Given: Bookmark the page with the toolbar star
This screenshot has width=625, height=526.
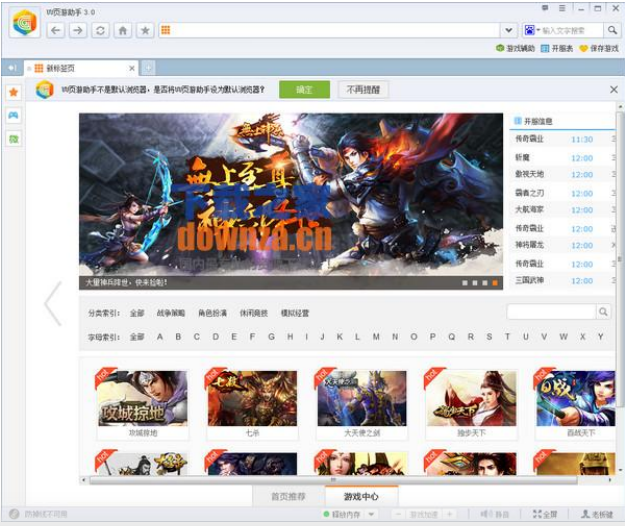Looking at the screenshot, I should point(145,30).
